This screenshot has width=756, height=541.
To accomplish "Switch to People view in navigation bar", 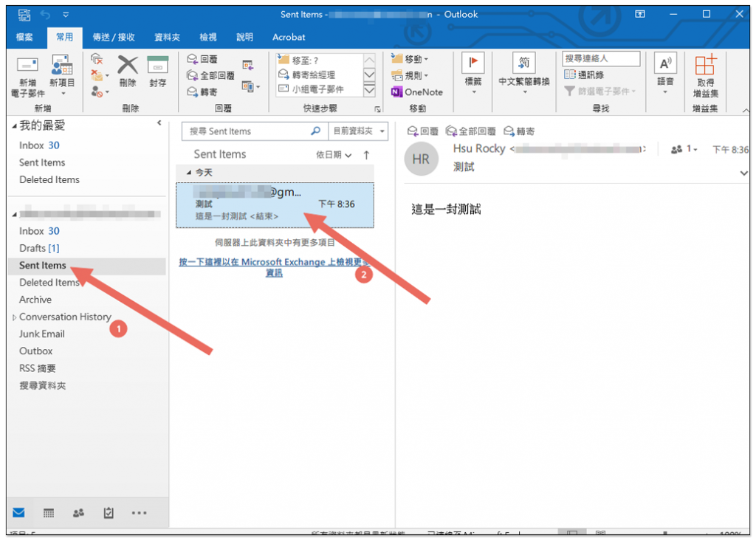I will [x=78, y=512].
